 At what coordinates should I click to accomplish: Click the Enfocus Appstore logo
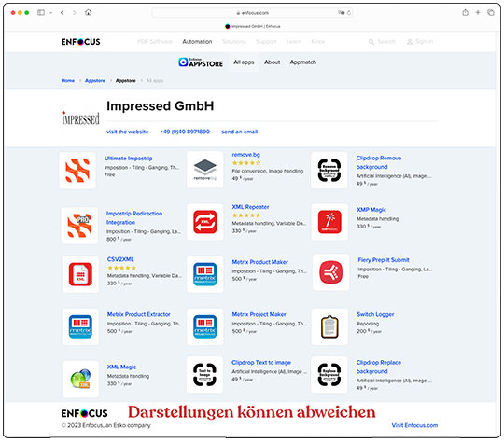(201, 62)
